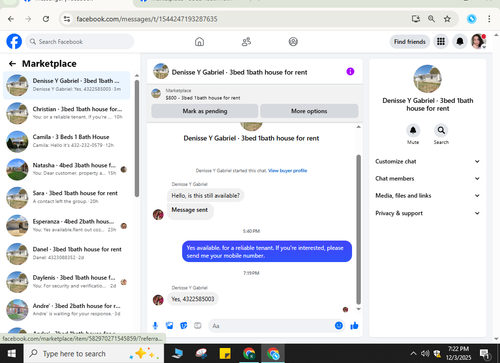Open Daylenis 3bed 1bath house conversation

coord(67,282)
